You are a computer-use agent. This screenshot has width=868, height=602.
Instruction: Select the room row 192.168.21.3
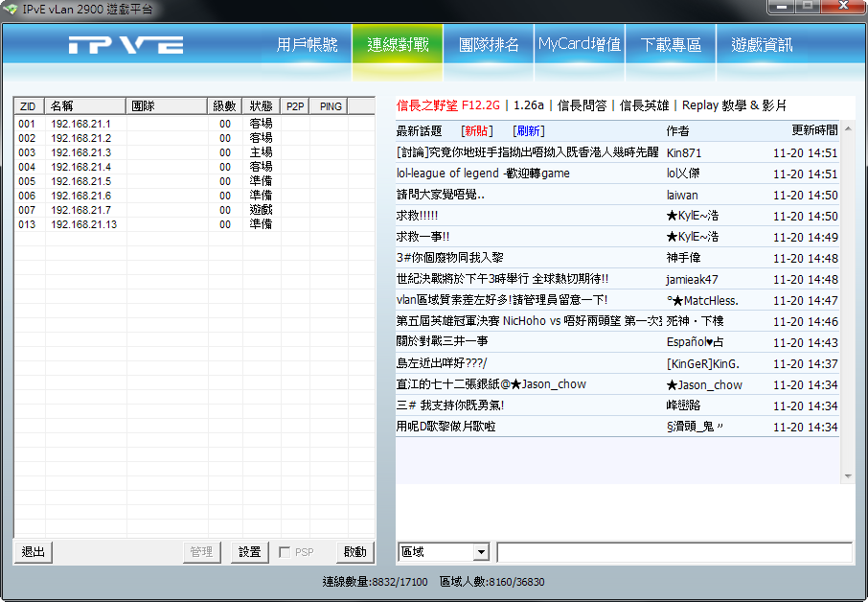tap(81, 152)
